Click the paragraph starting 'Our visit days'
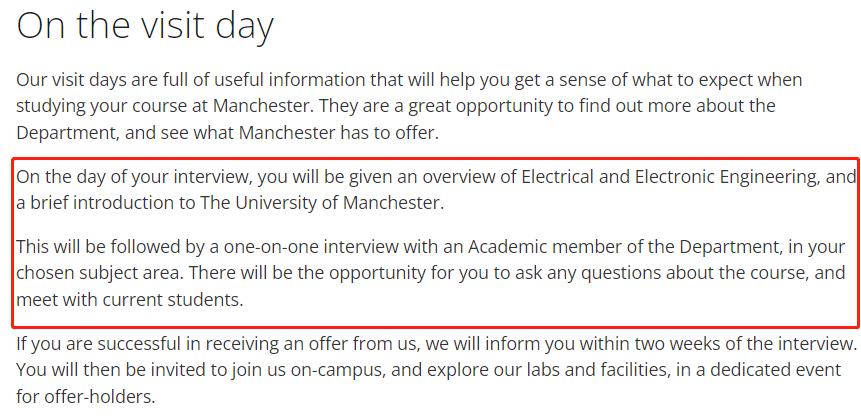 pos(409,106)
